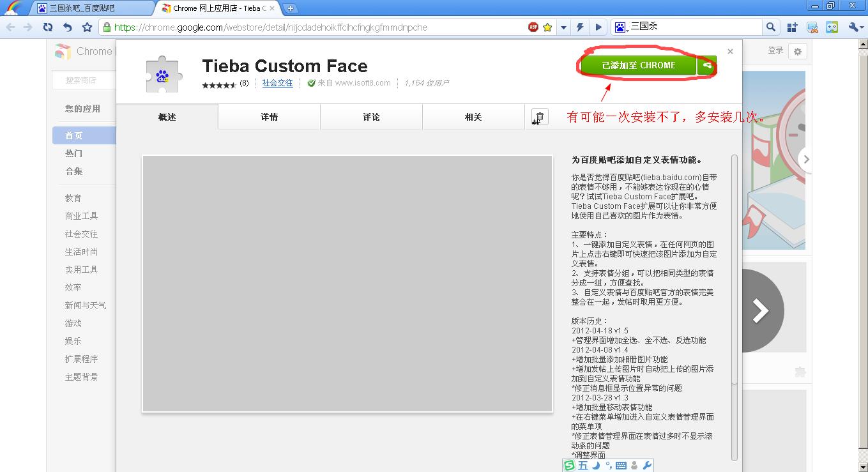
Task: Open the 娱乐 category
Action: [x=73, y=341]
